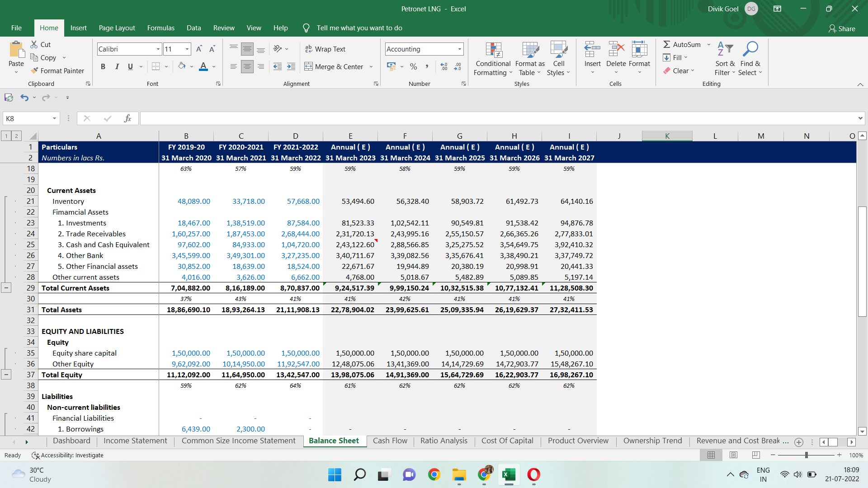The height and width of the screenshot is (488, 868).
Task: Click the Excel icon in taskbar
Action: click(509, 474)
